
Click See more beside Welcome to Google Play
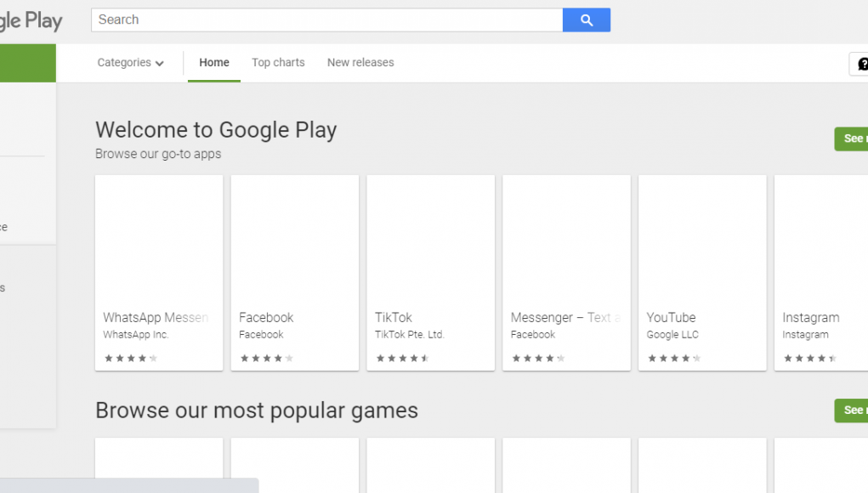852,139
